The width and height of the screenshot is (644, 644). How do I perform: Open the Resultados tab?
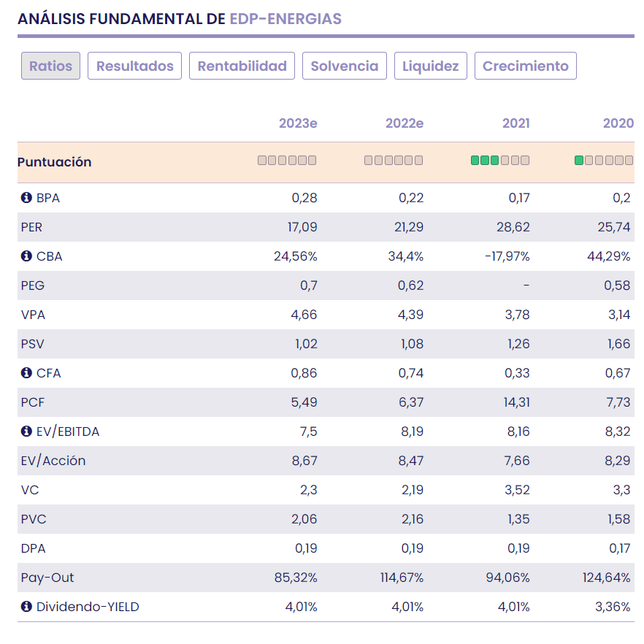(134, 66)
